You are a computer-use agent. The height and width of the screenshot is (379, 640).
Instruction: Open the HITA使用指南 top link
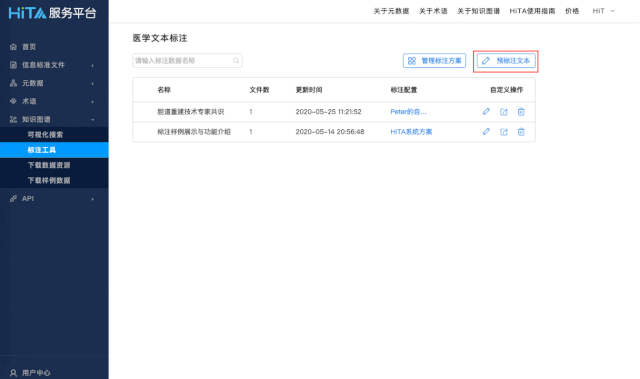point(532,11)
